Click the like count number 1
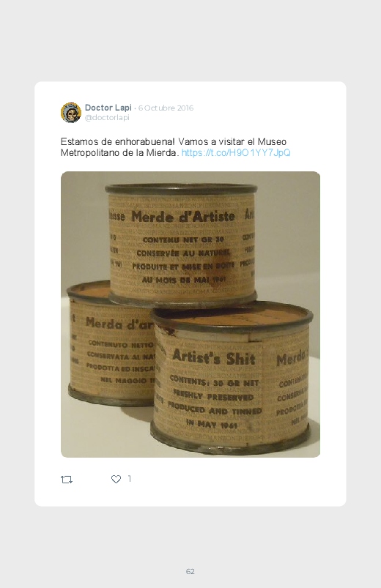This screenshot has width=381, height=588. (130, 479)
